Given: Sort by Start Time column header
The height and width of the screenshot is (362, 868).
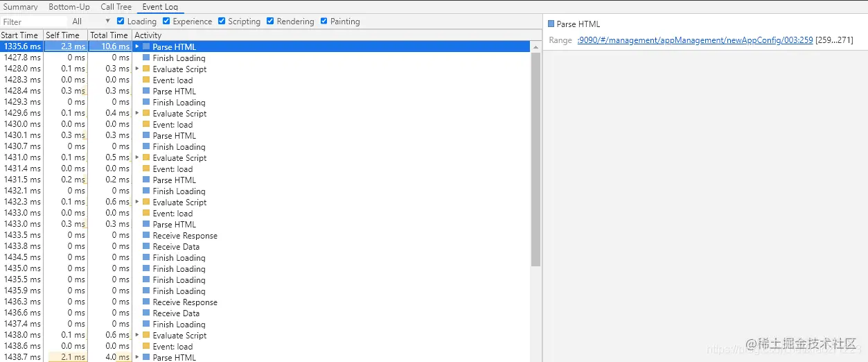Looking at the screenshot, I should (21, 35).
